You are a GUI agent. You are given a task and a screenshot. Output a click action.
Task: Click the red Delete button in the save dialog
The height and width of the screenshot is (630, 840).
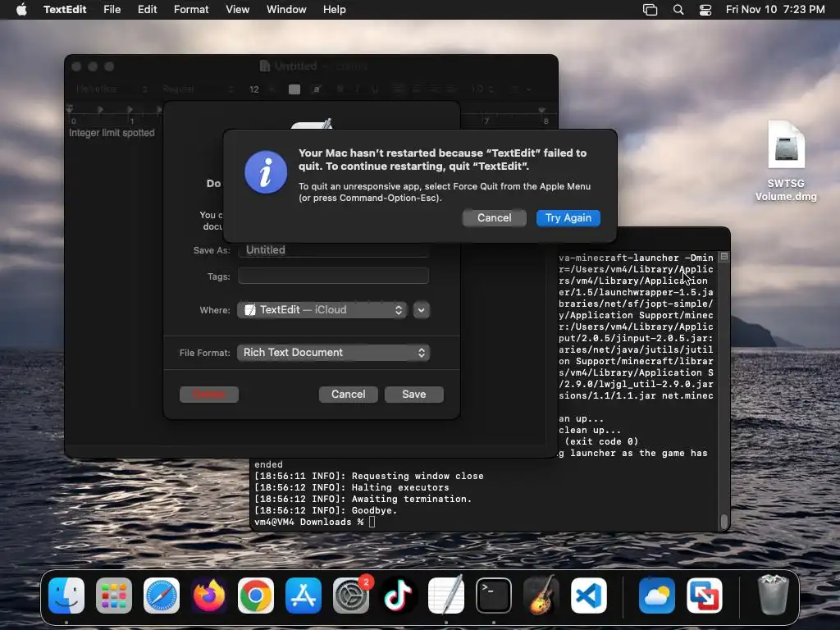click(x=209, y=395)
